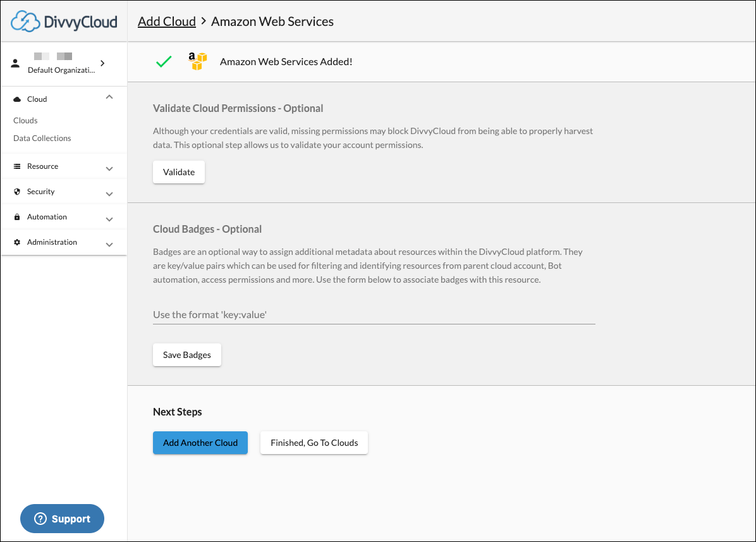Click the Validate button

pos(179,172)
